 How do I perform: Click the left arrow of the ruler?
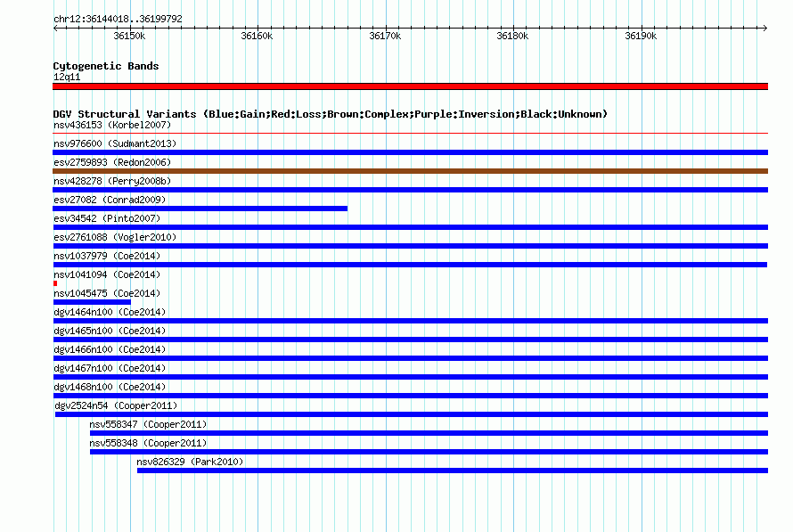click(x=55, y=28)
